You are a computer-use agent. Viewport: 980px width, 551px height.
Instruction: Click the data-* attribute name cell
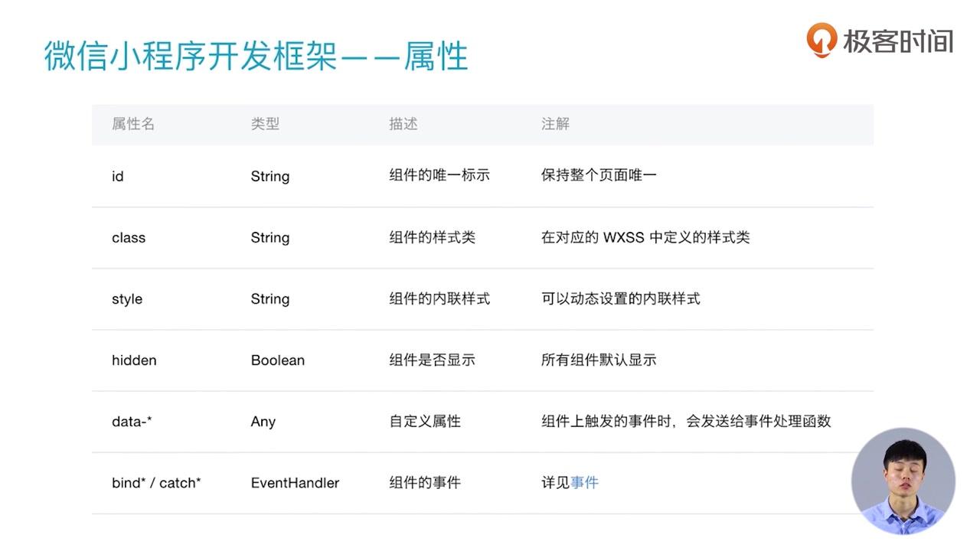point(132,422)
